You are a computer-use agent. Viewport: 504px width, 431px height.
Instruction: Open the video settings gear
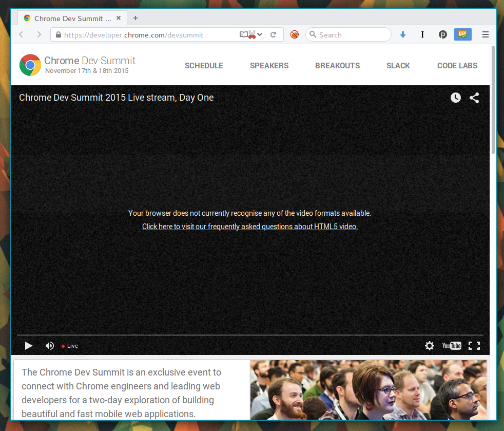click(x=430, y=346)
